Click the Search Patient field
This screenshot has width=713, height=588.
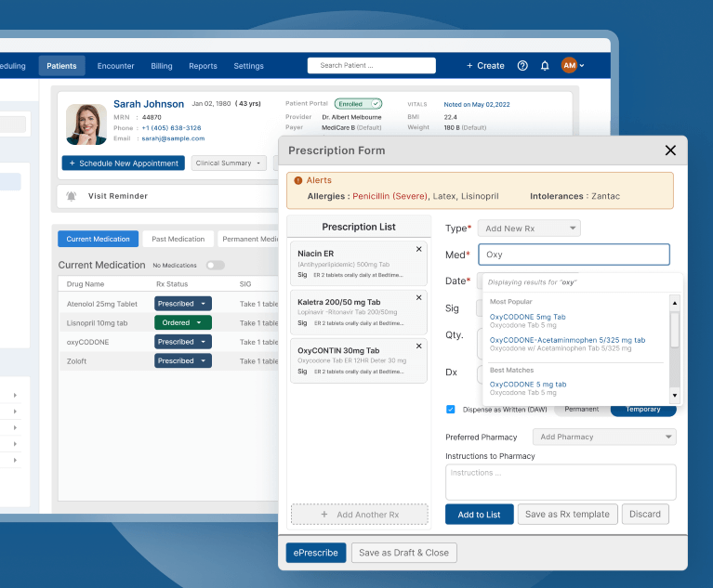point(372,66)
